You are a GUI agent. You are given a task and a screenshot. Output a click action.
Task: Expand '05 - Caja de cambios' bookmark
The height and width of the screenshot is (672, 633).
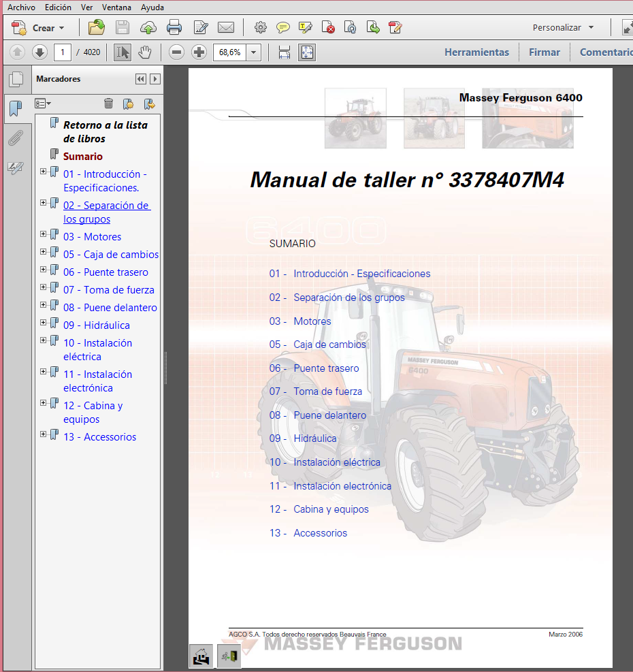[x=44, y=251]
